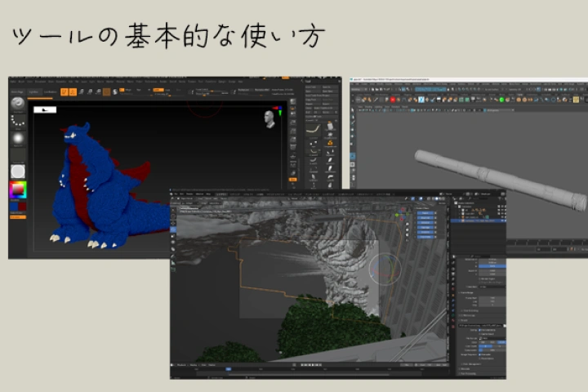
Task: Activate the Scale button in ZBrush
Action: [x=90, y=92]
